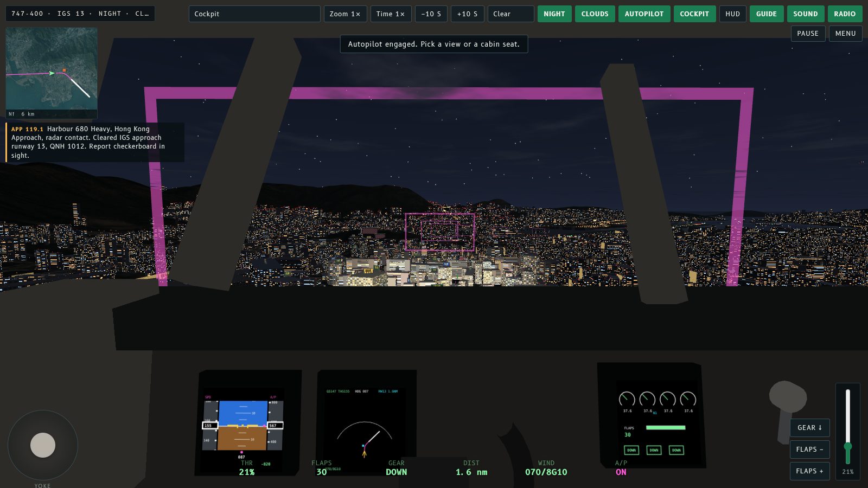Click the third engine N1 gauge
Screen dimensions: 868x488
(668, 400)
